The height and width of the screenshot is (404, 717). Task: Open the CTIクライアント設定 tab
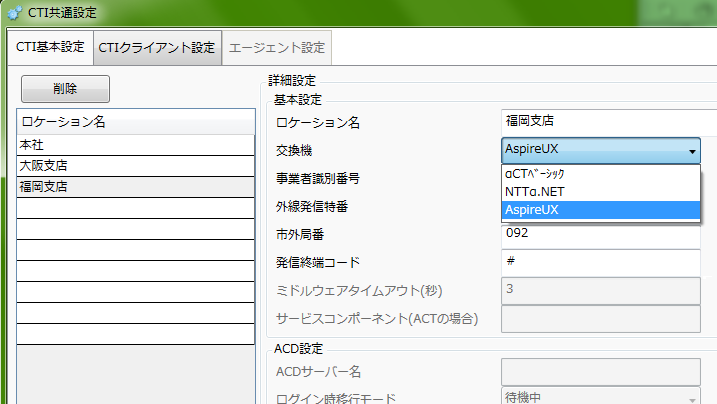(156, 47)
